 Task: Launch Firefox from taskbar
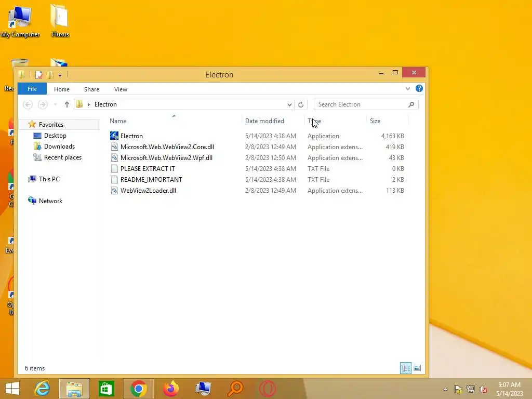(170, 389)
